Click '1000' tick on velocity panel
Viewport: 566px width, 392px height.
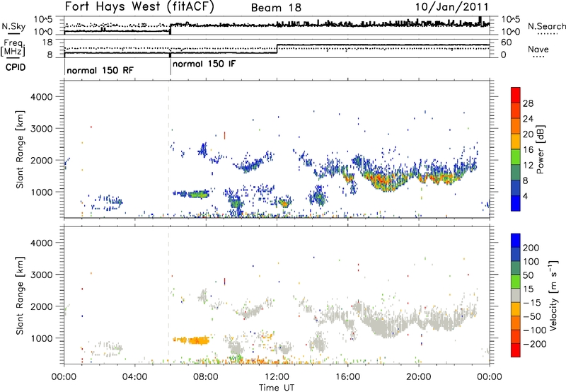pyautogui.click(x=41, y=338)
